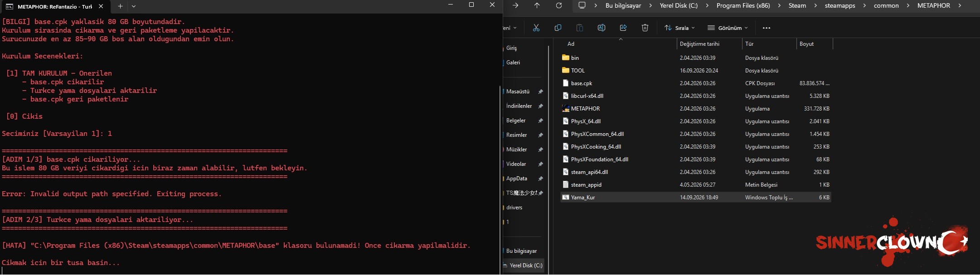Screen dimensions: 980x275
Task: Select the METAPHOR application file
Action: (x=696, y=109)
